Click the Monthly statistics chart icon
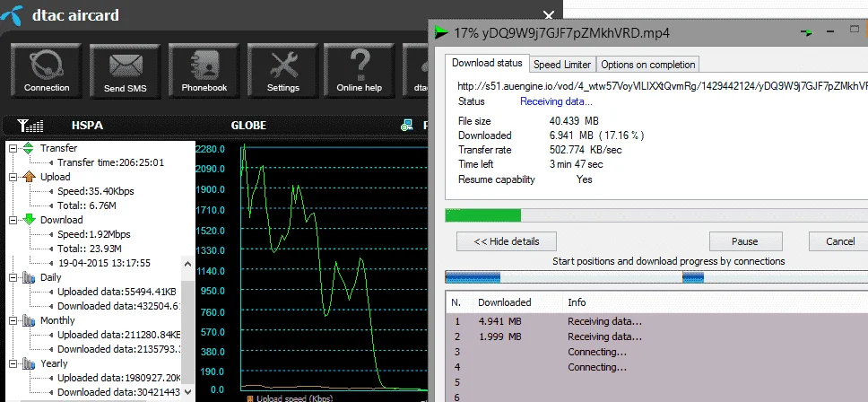This screenshot has height=402, width=868. 29,320
